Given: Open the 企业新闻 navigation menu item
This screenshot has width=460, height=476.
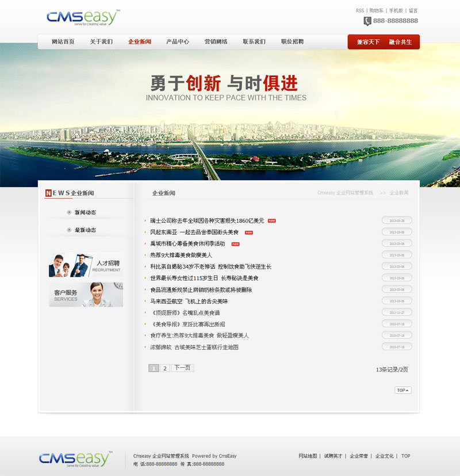Looking at the screenshot, I should click(140, 42).
